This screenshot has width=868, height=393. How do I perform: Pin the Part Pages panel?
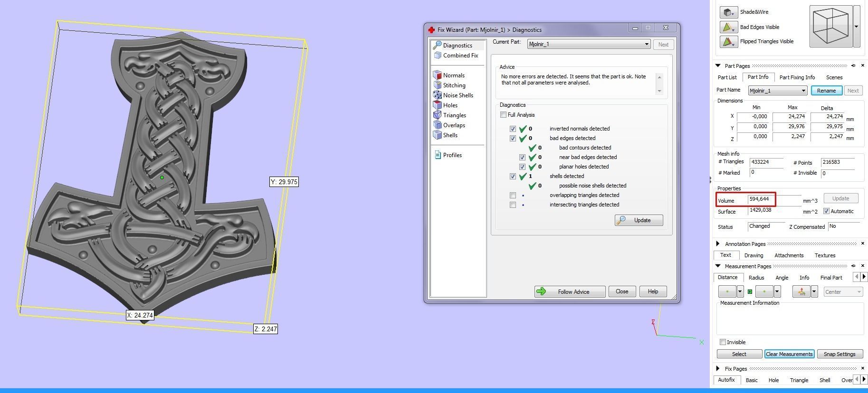point(853,65)
